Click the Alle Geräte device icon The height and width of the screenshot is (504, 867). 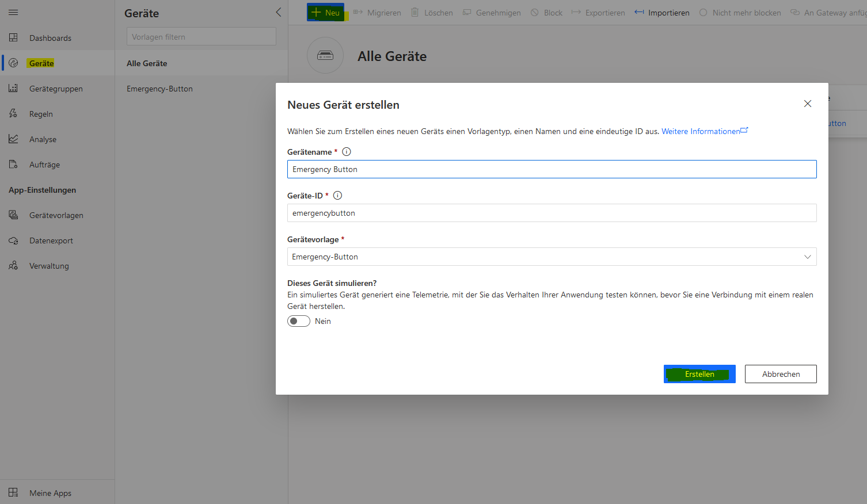pos(325,56)
